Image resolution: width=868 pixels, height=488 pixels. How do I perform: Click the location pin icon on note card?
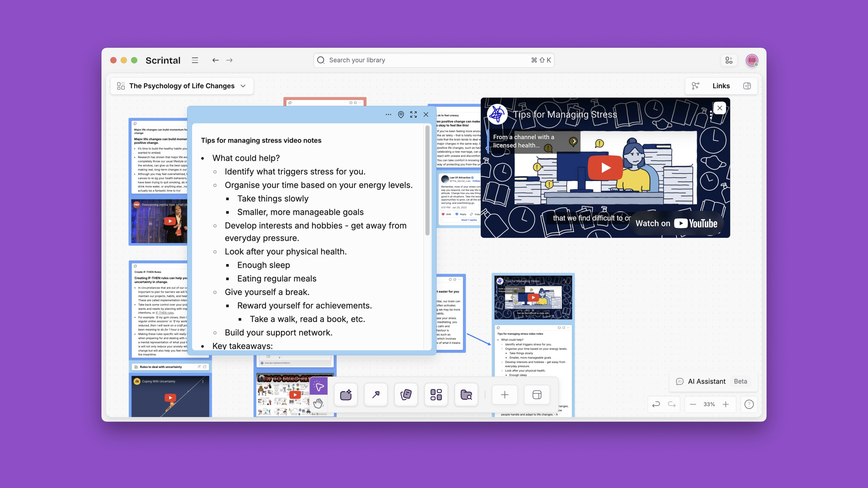tap(401, 115)
